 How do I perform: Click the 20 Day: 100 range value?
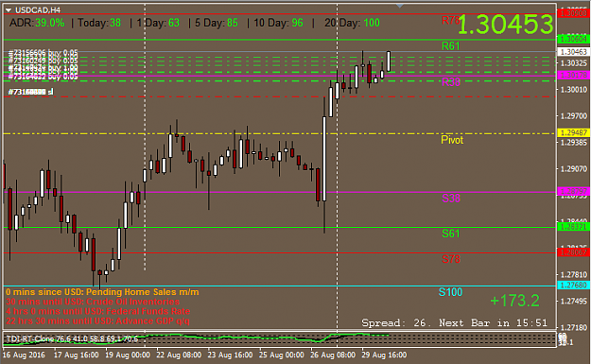click(x=353, y=23)
